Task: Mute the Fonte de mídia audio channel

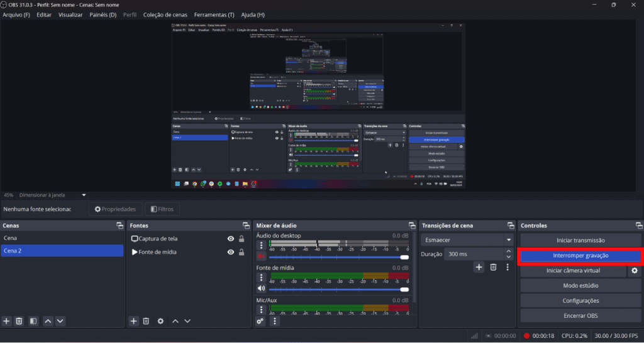Action: click(x=262, y=288)
